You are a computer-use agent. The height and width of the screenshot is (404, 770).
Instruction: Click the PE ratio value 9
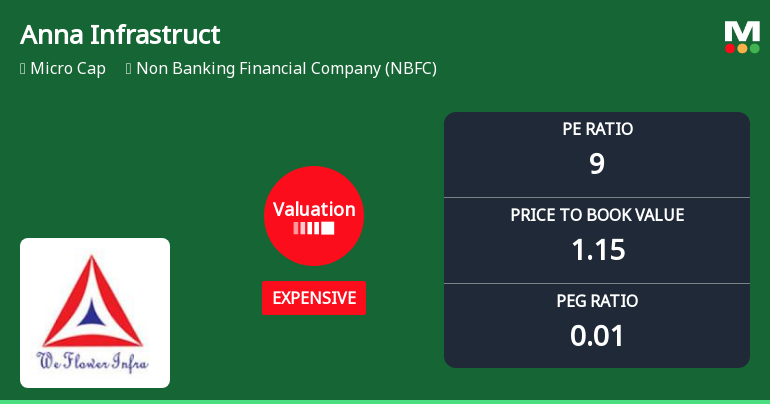(x=597, y=163)
